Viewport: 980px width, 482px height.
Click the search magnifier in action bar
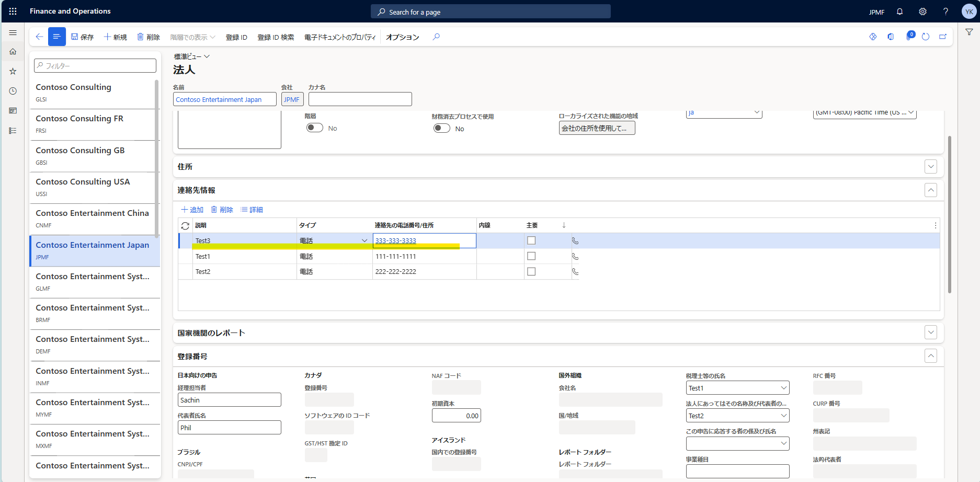point(436,37)
